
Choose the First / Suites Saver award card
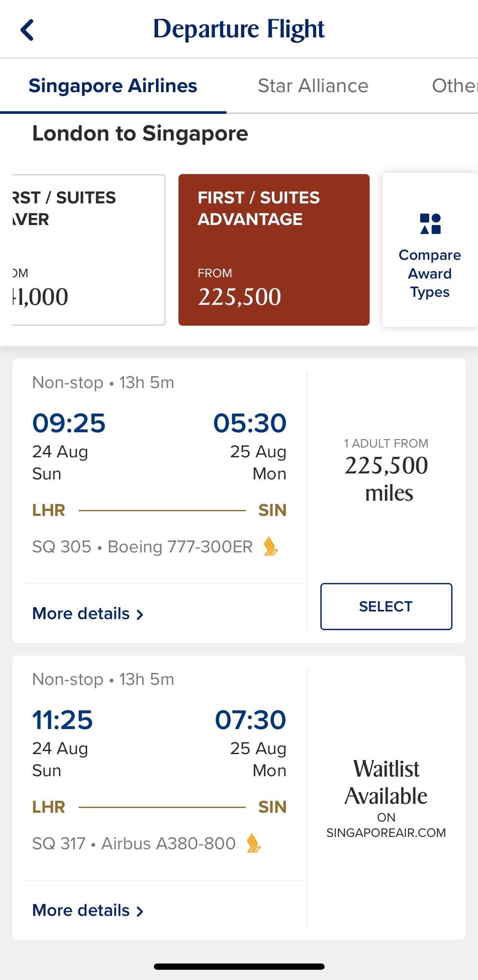click(x=88, y=249)
